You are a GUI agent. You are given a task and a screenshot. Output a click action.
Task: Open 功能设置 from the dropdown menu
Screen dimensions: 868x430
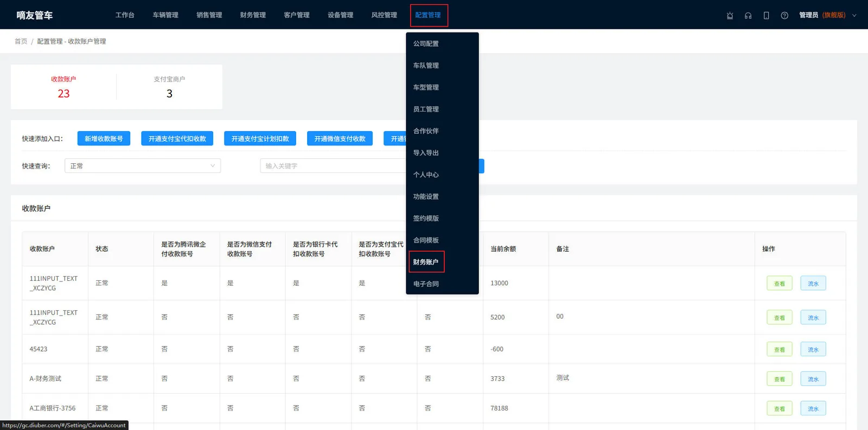click(442, 196)
